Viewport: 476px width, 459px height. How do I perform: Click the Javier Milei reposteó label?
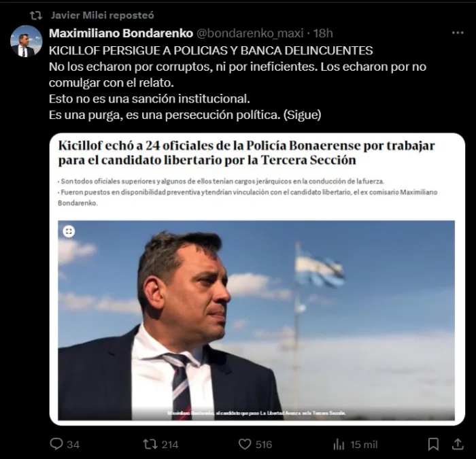click(102, 15)
